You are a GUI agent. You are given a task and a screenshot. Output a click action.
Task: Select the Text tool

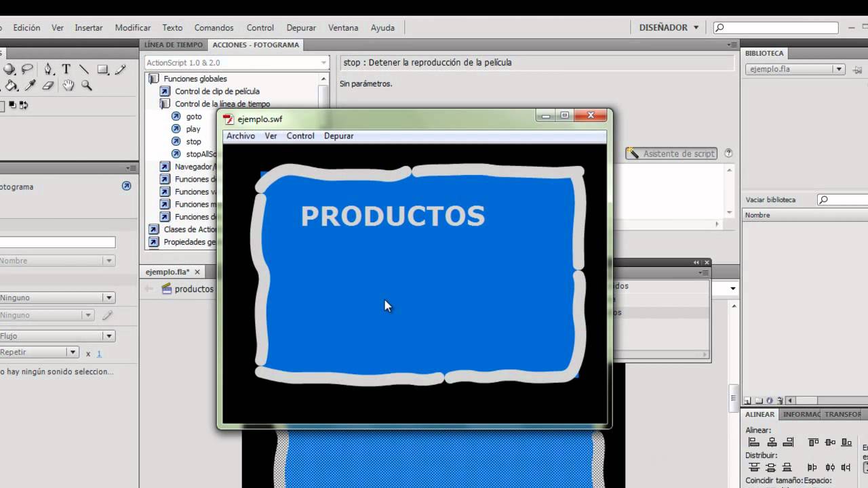[66, 69]
